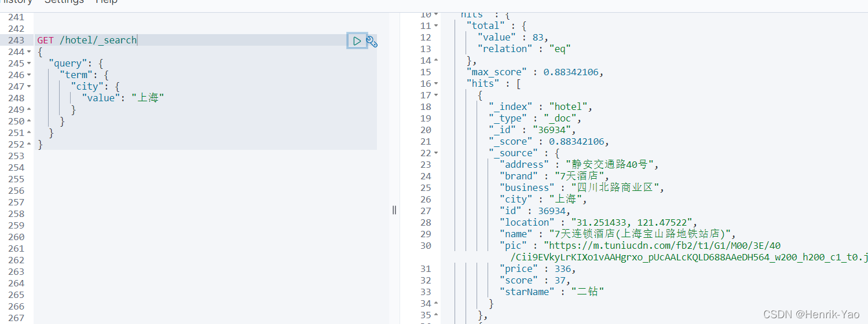Click the "max_score" : 0.88342106 line

coord(535,72)
